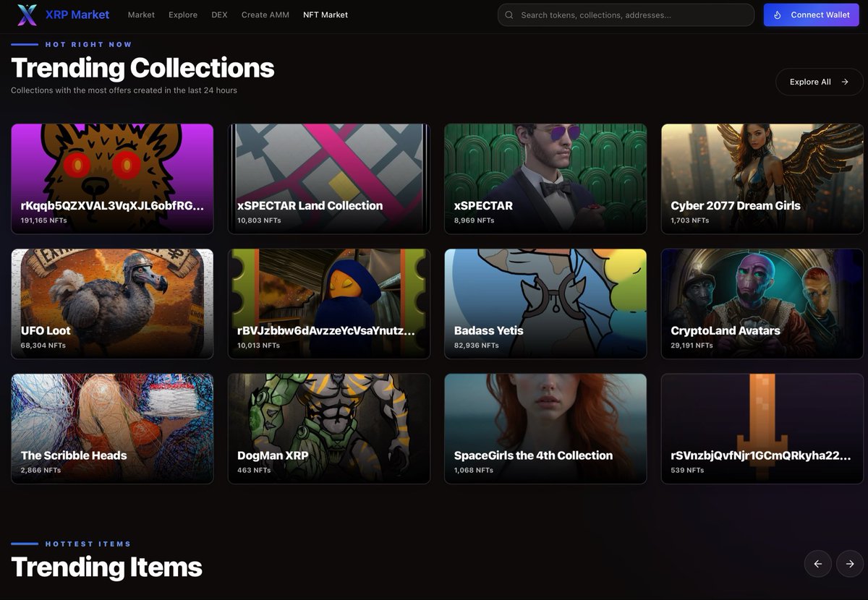Open the DogMan XRP collection card
Screen dimensions: 868x600
329,429
